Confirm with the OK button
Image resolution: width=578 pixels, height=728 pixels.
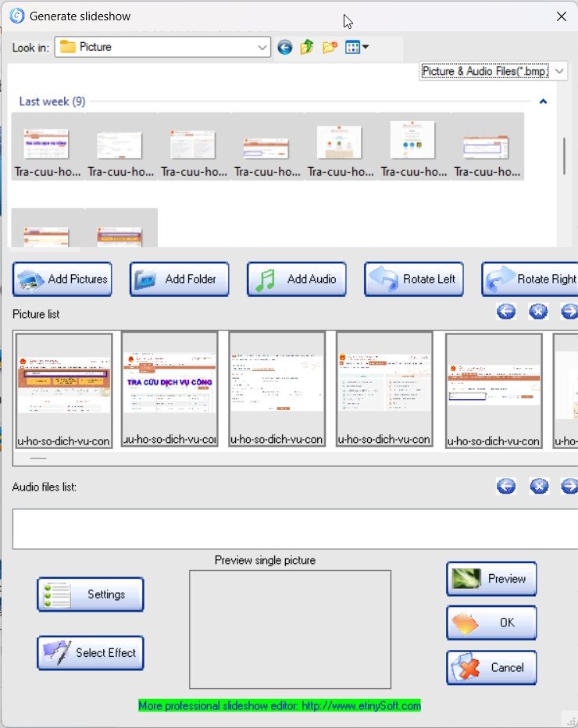click(x=491, y=623)
